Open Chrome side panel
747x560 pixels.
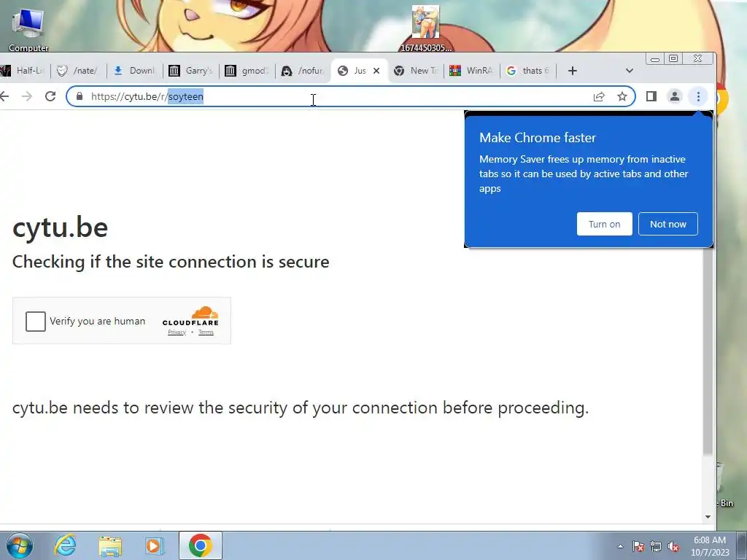pyautogui.click(x=651, y=97)
